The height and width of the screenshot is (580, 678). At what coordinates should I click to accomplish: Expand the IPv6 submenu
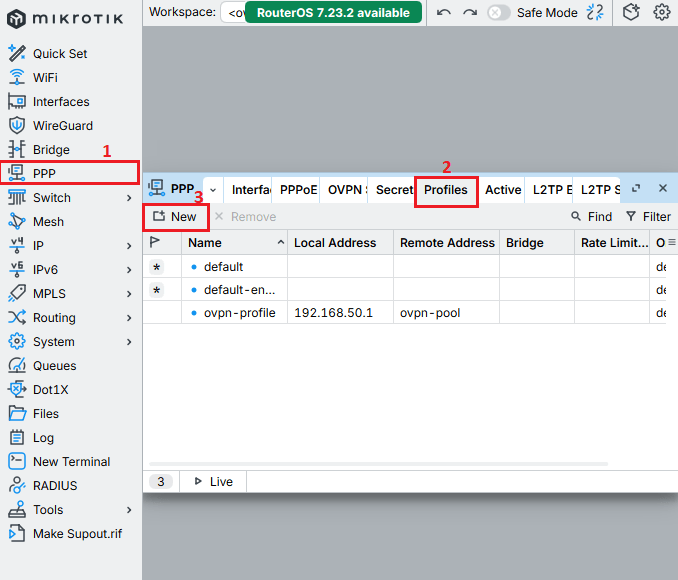[129, 270]
